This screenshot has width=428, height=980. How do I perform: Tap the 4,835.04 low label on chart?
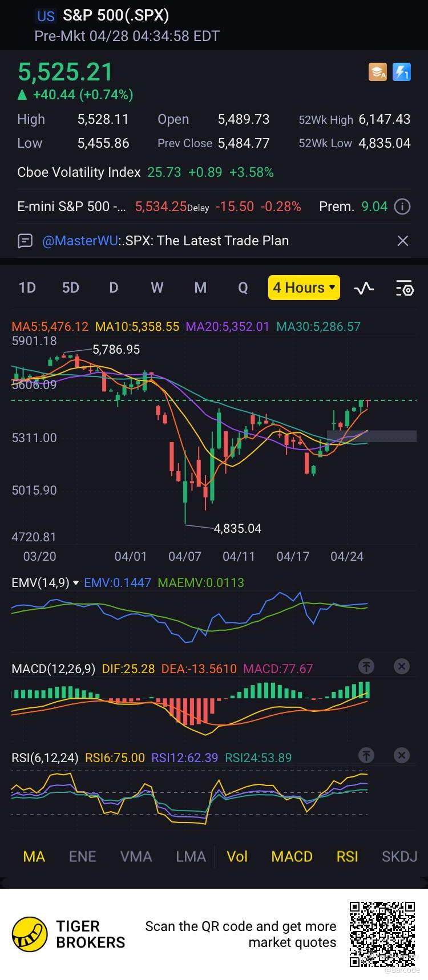[x=237, y=528]
